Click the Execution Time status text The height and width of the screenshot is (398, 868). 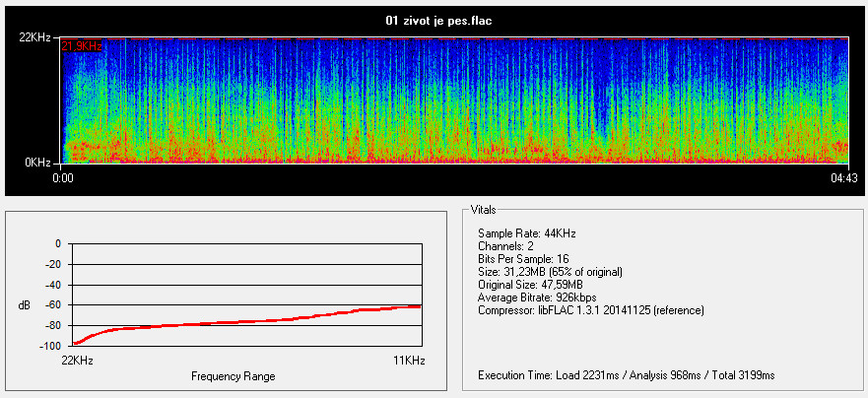tap(626, 376)
